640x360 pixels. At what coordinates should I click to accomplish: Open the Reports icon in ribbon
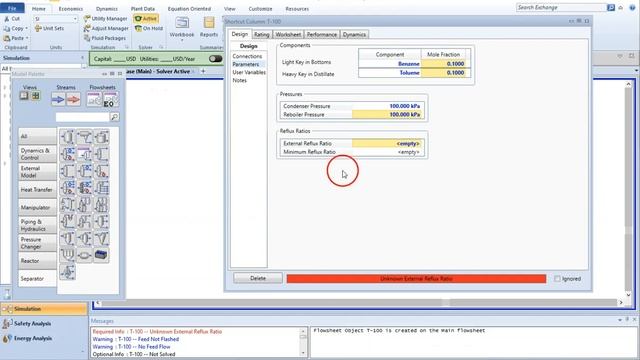[x=209, y=23]
